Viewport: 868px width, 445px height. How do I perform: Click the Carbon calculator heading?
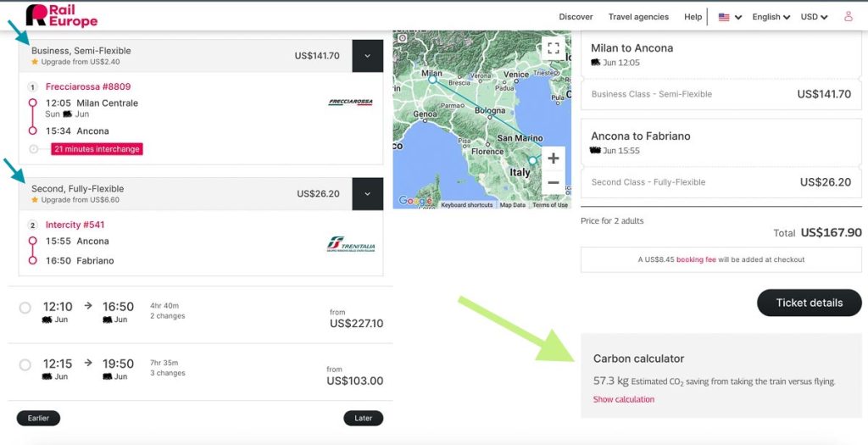[638, 359]
